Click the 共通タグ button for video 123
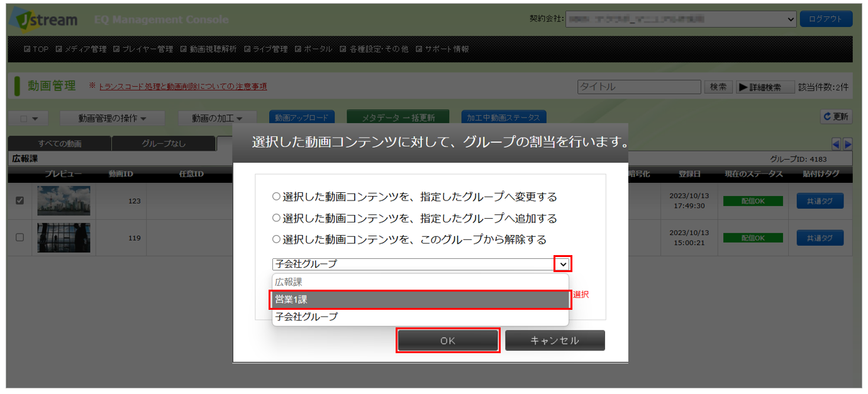This screenshot has height=394, width=868. pyautogui.click(x=820, y=201)
